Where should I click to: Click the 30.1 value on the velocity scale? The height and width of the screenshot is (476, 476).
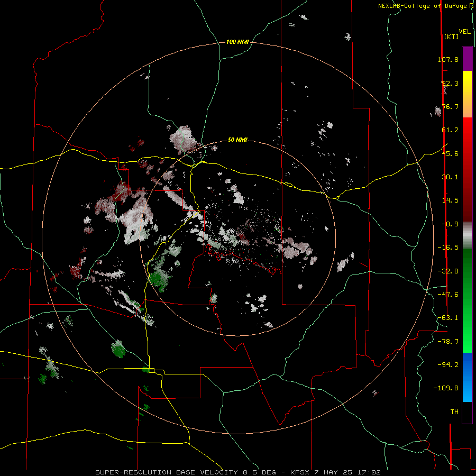point(450,177)
